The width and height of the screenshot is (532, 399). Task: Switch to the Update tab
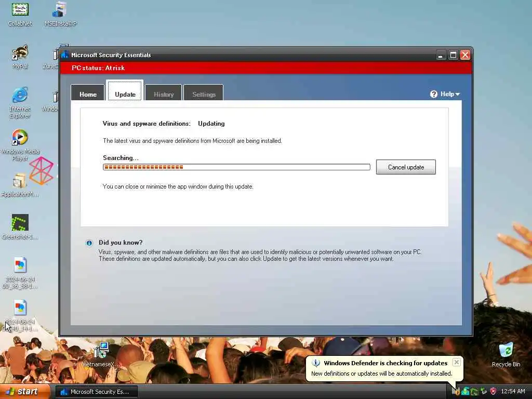(x=125, y=91)
